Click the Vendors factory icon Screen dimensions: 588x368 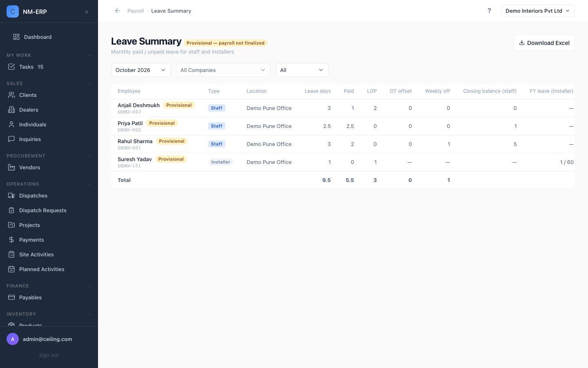coord(11,167)
